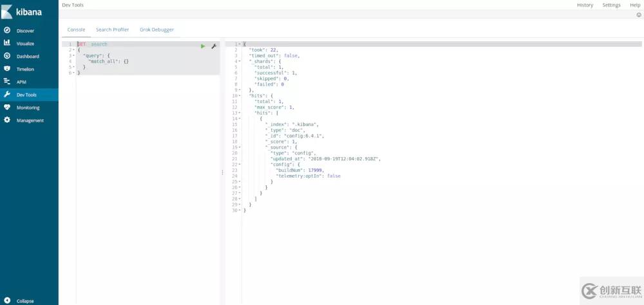Click the pane resize divider handle
This screenshot has height=305, width=644.
click(222, 172)
